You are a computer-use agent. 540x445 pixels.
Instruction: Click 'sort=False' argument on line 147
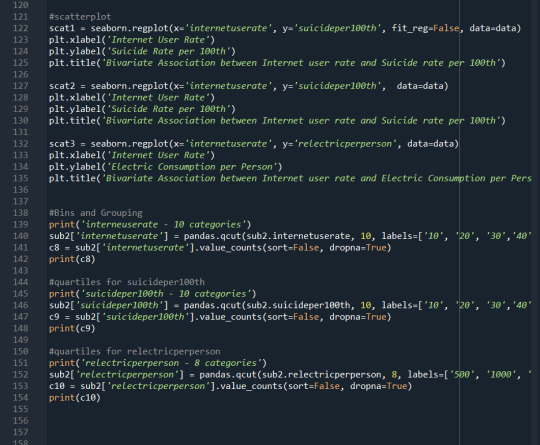click(293, 317)
